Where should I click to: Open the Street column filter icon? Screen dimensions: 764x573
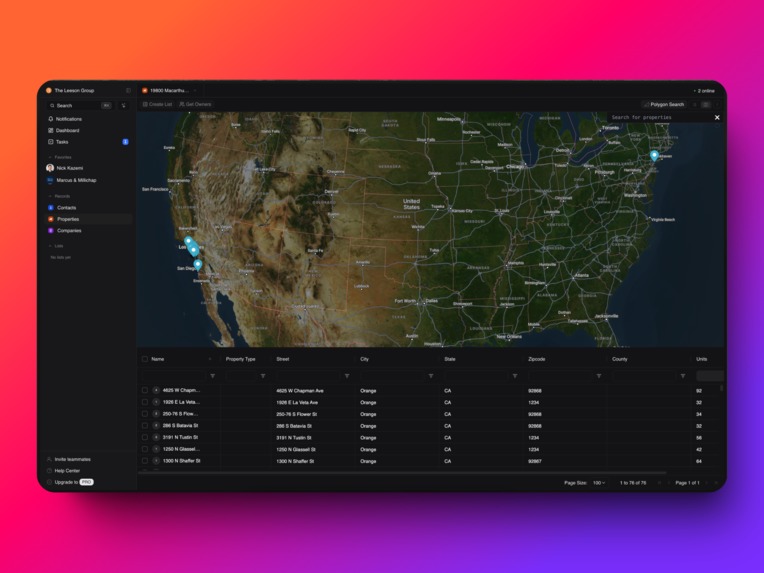click(x=347, y=376)
